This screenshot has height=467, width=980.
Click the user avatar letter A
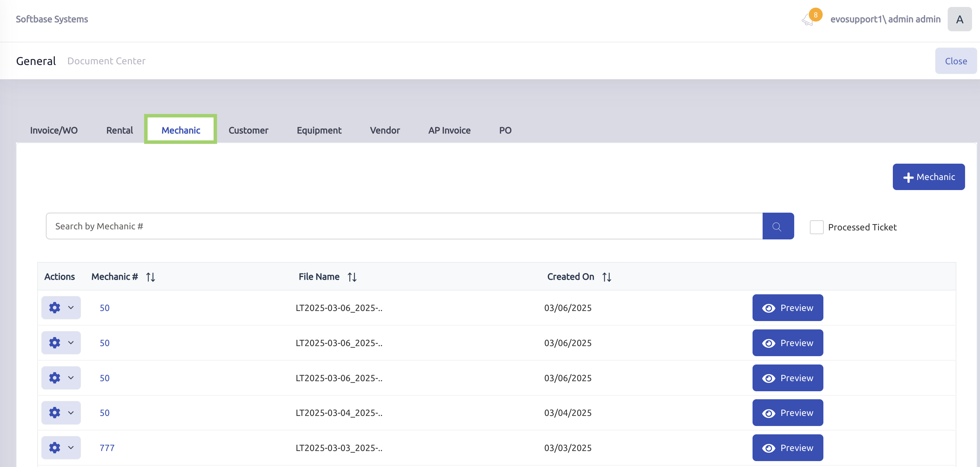[x=959, y=19]
